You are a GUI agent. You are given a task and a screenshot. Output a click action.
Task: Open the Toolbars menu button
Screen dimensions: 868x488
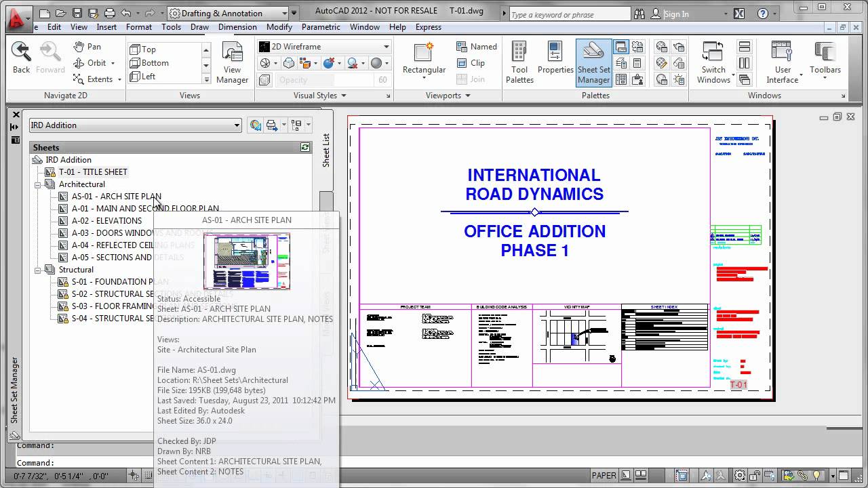825,60
